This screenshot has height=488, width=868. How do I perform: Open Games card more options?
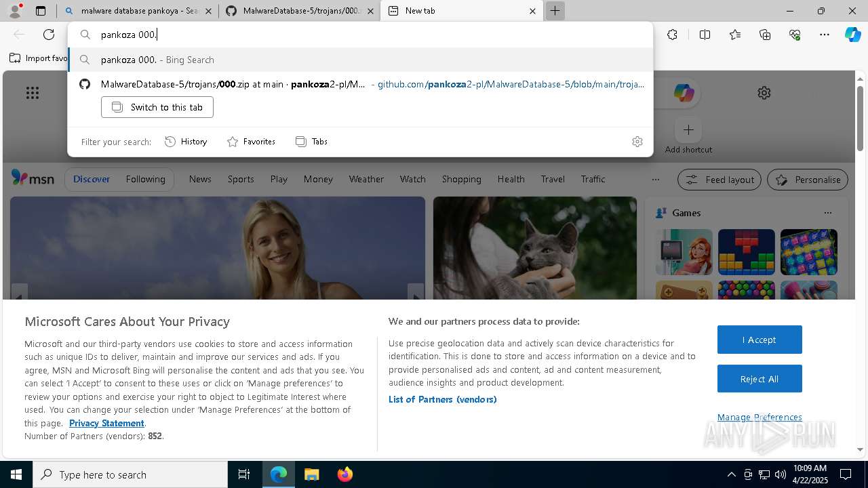pyautogui.click(x=827, y=213)
